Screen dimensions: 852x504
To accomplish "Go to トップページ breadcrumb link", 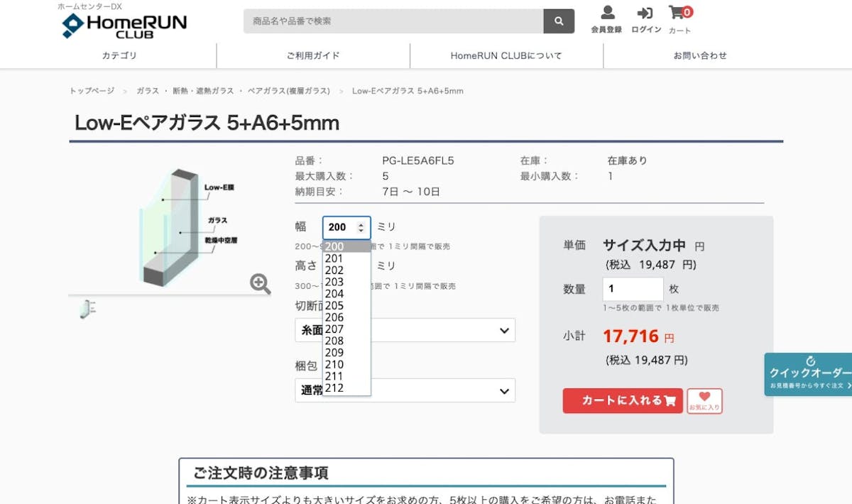I will coord(92,91).
